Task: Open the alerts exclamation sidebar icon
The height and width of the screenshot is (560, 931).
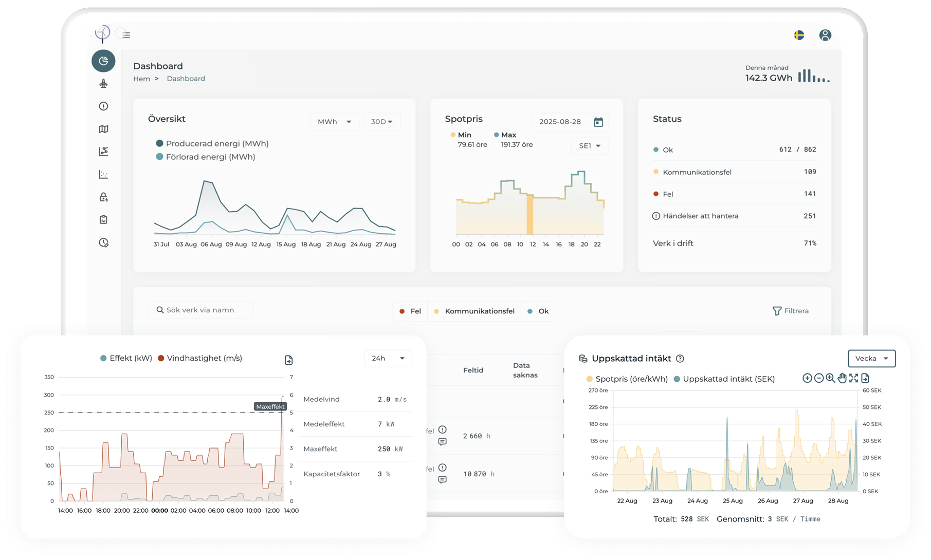Action: [103, 106]
